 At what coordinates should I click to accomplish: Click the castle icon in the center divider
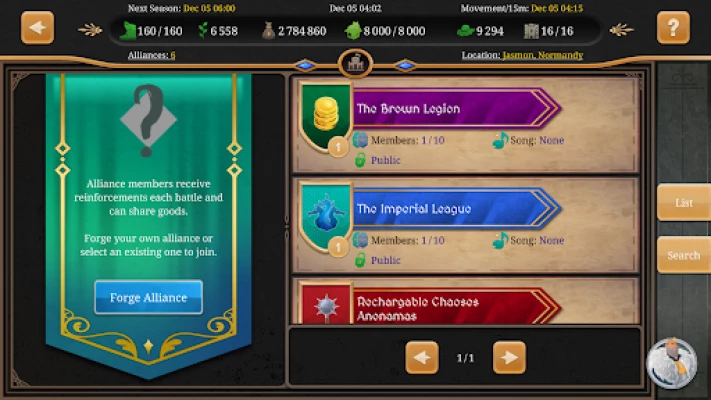(356, 63)
